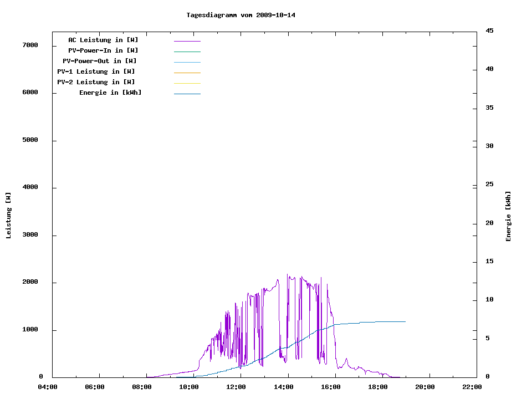The height and width of the screenshot is (399, 532).
Task: Click the 25 tick label on right axis
Action: click(489, 184)
